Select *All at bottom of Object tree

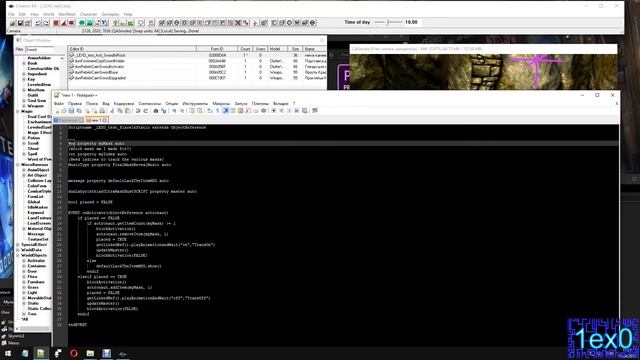pyautogui.click(x=24, y=319)
